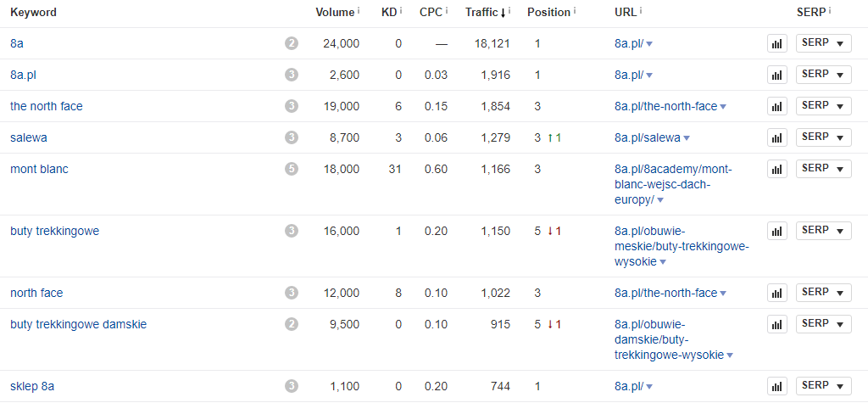Open the keyword link '8a'

[17, 43]
